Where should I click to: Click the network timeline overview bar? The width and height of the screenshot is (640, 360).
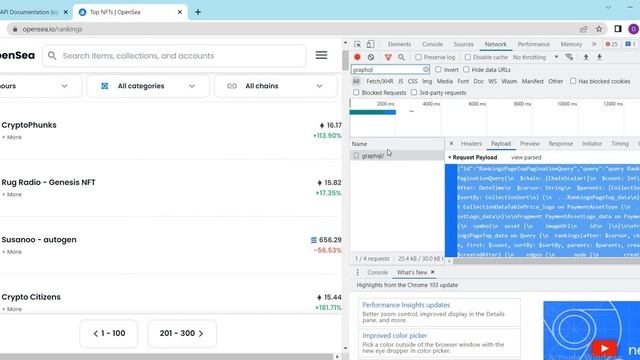(373, 112)
